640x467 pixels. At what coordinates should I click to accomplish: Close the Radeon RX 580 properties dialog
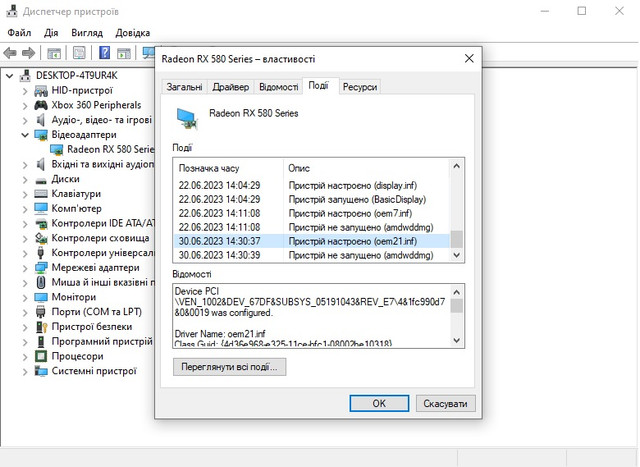tap(469, 59)
